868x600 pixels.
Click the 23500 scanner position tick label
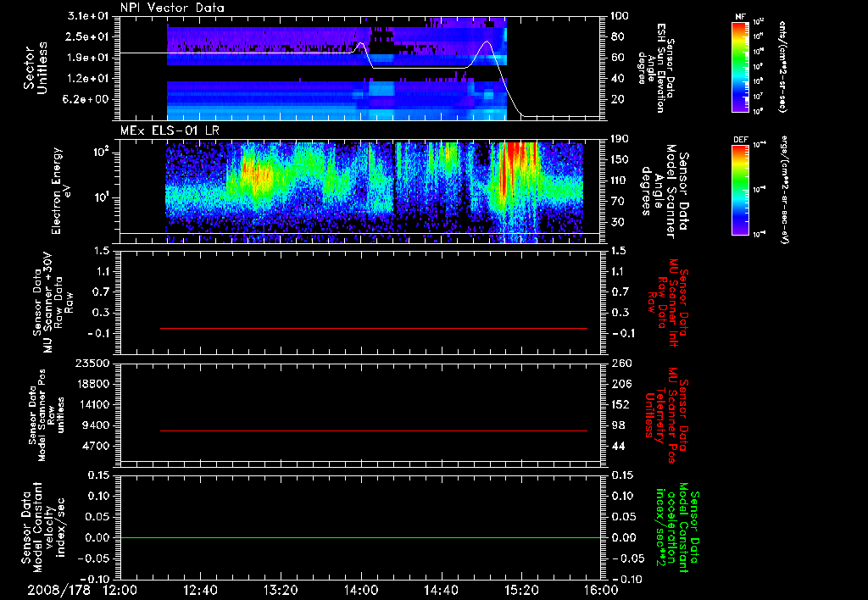click(x=92, y=364)
